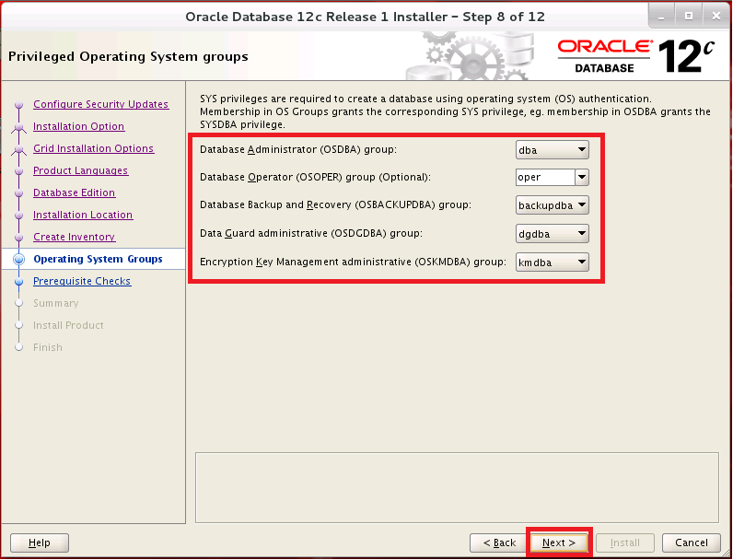Open the OSKMDBA dropdown showing kmdba

(x=553, y=262)
